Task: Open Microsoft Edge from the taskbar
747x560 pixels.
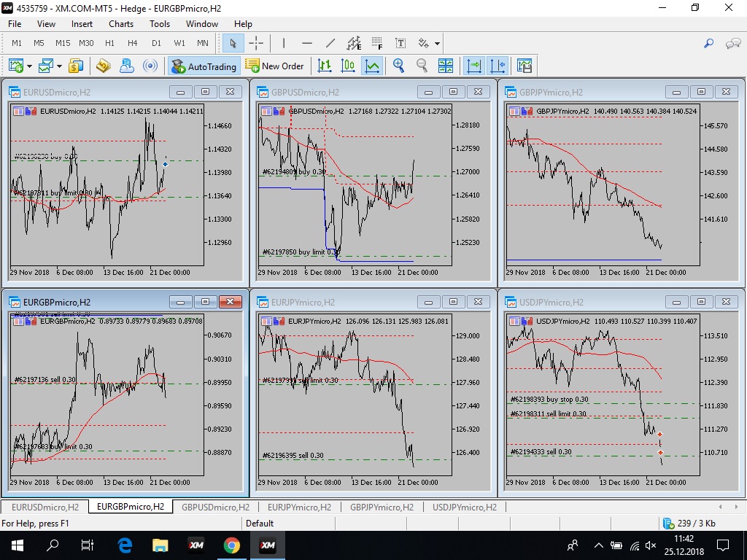Action: coord(125,545)
